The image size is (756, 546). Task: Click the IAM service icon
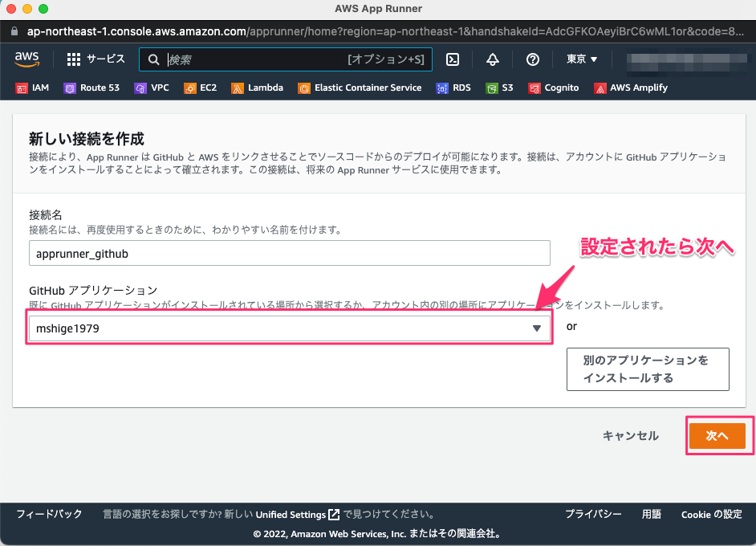[x=22, y=88]
